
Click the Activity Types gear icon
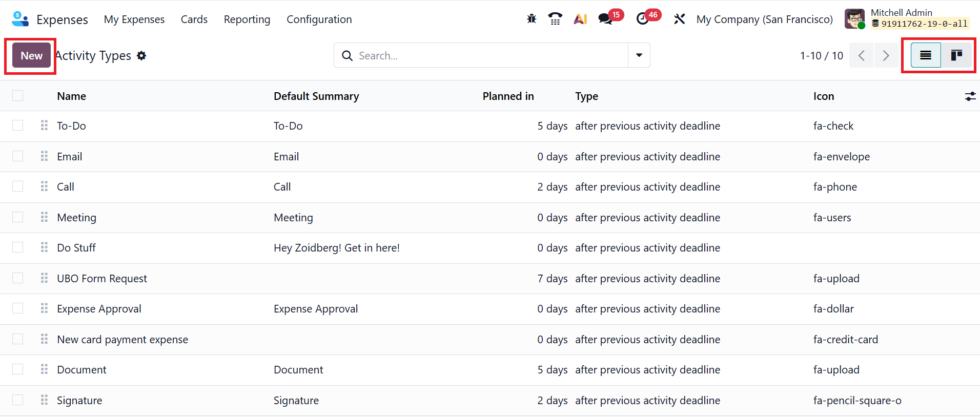pyautogui.click(x=141, y=56)
